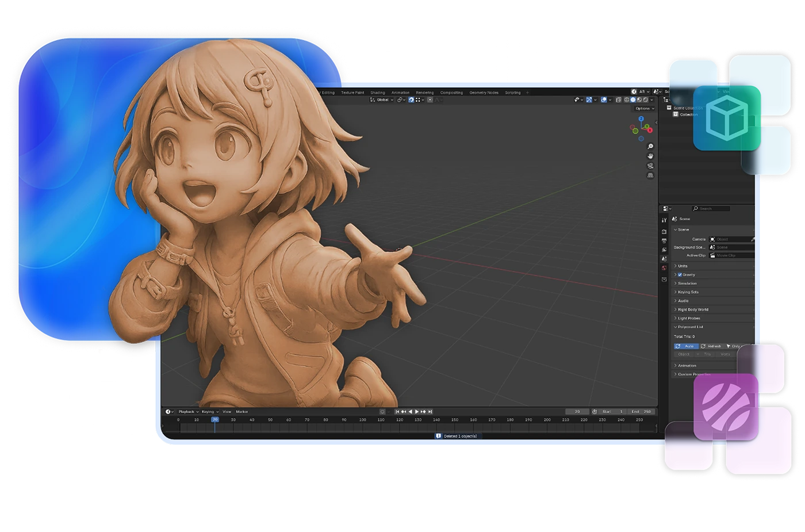Click frame 100 on the timeline ruler
This screenshot has width=805, height=532.
pyautogui.click(x=362, y=420)
